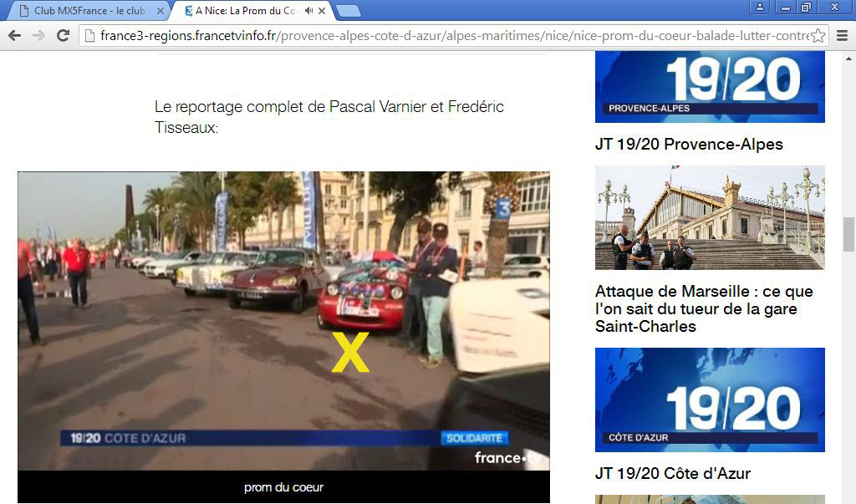Click the scrollbar up arrow

click(x=848, y=58)
